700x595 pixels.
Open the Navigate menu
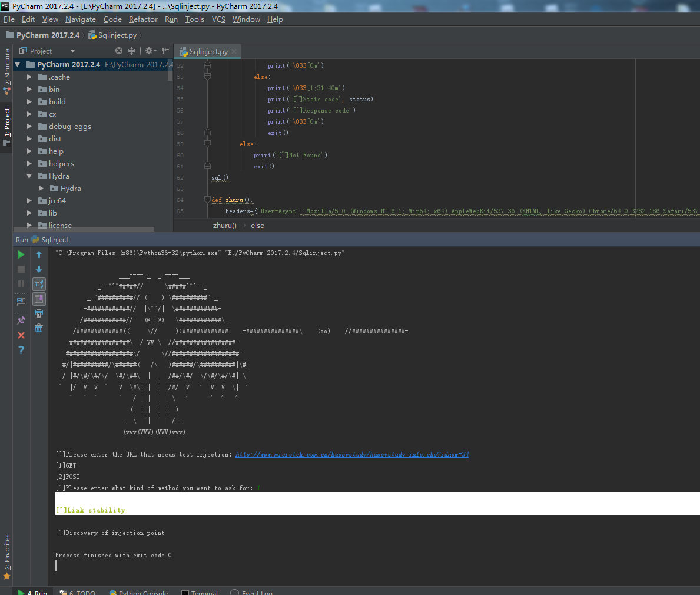point(80,19)
